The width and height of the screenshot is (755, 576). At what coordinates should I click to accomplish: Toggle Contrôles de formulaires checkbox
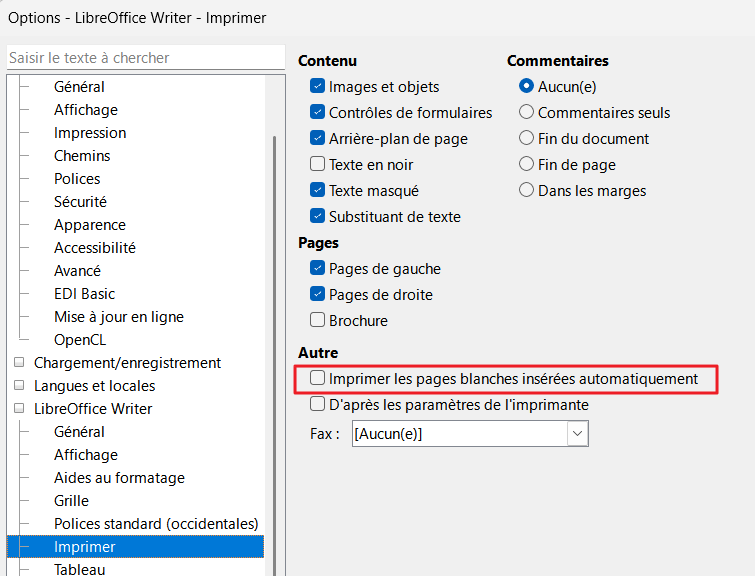(x=317, y=112)
